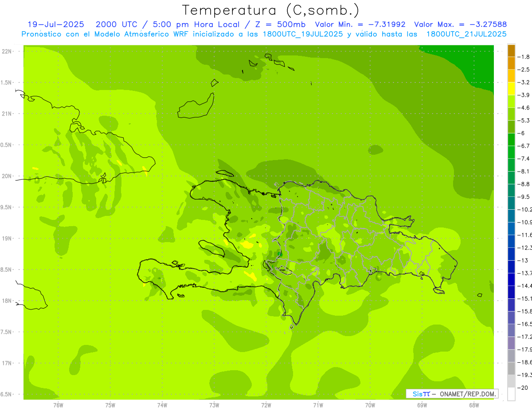Click the -18.6 label on the color legend

click(x=526, y=362)
